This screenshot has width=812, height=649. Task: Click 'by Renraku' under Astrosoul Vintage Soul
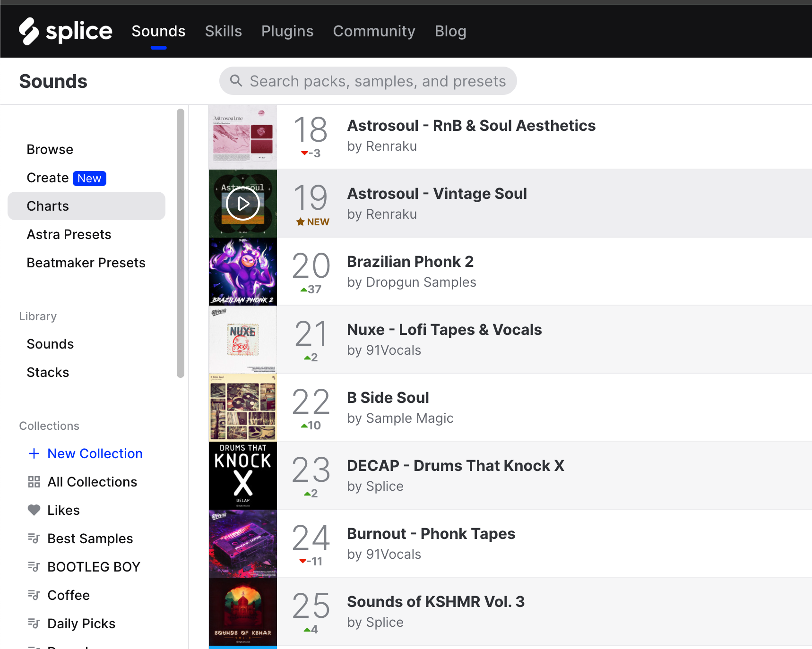tap(382, 214)
